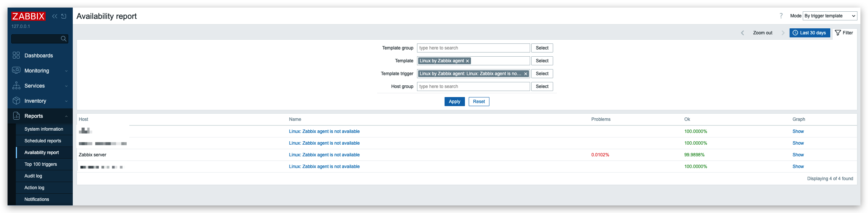868x213 pixels.
Task: Collapse the sidebar with double-chevron icon
Action: point(55,16)
